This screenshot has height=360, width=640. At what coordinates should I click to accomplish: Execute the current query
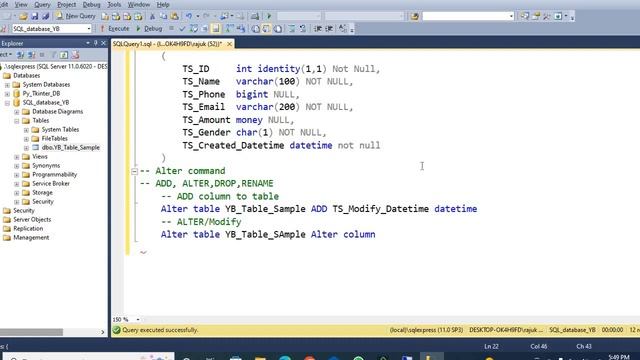coord(115,29)
